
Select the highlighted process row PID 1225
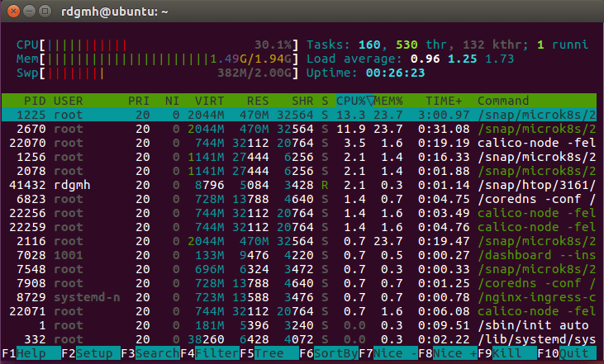click(299, 115)
